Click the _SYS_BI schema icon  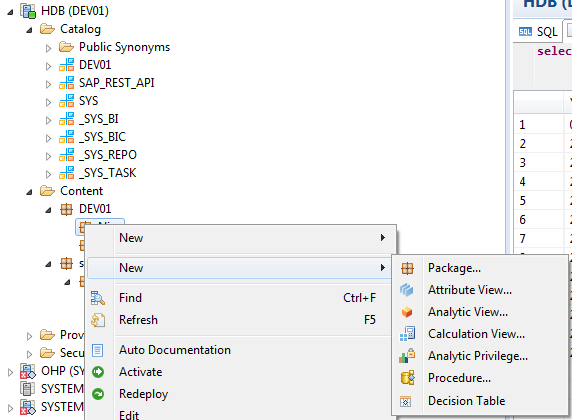(x=66, y=119)
